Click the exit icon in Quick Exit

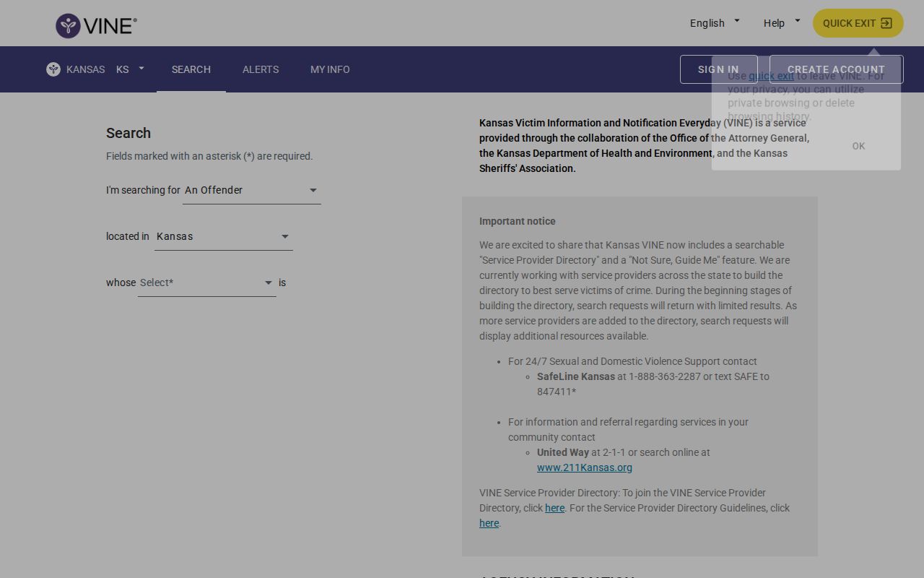point(886,23)
